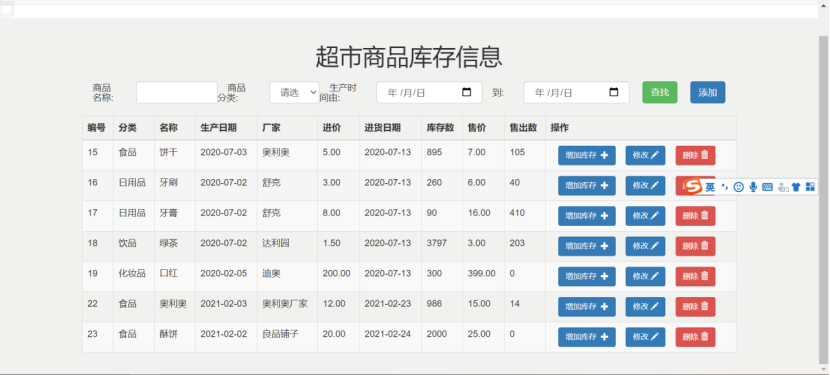Add stock to item 19 口红
830x375 pixels.
pyautogui.click(x=587, y=276)
